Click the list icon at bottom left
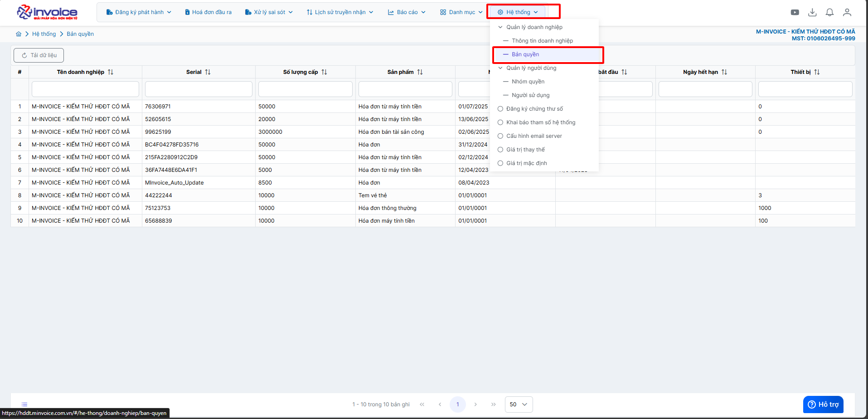The image size is (868, 419). [24, 404]
